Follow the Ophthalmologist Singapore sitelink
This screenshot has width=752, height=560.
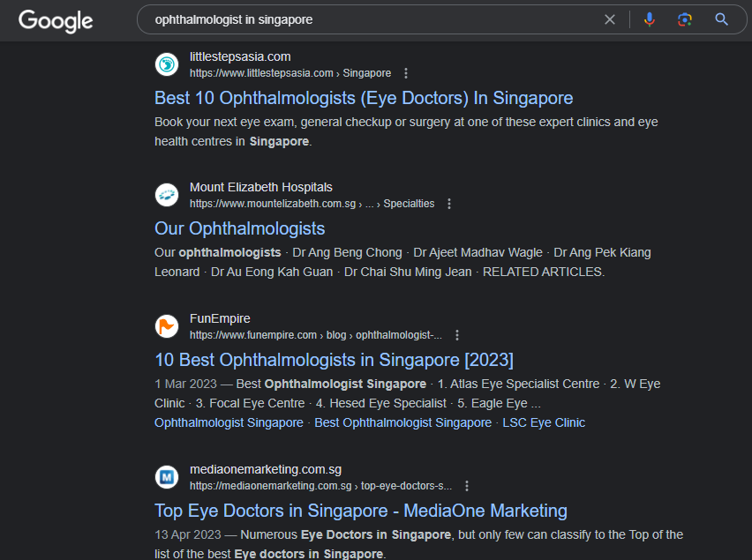pyautogui.click(x=229, y=422)
